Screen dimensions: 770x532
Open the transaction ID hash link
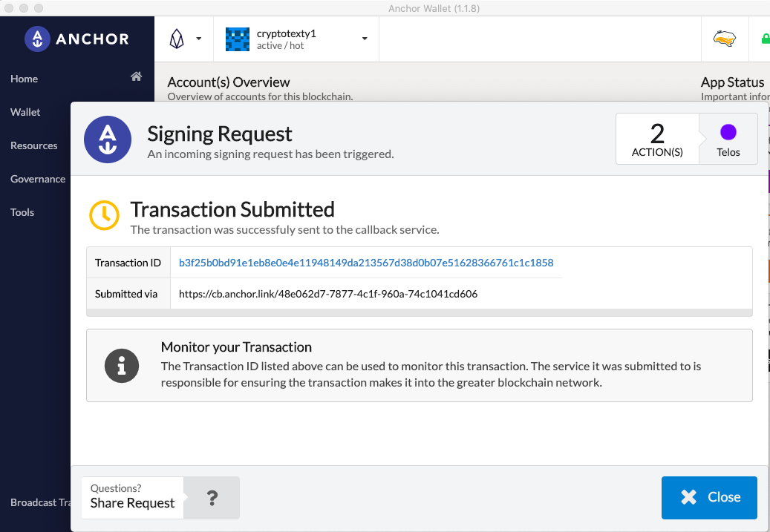[x=366, y=263]
